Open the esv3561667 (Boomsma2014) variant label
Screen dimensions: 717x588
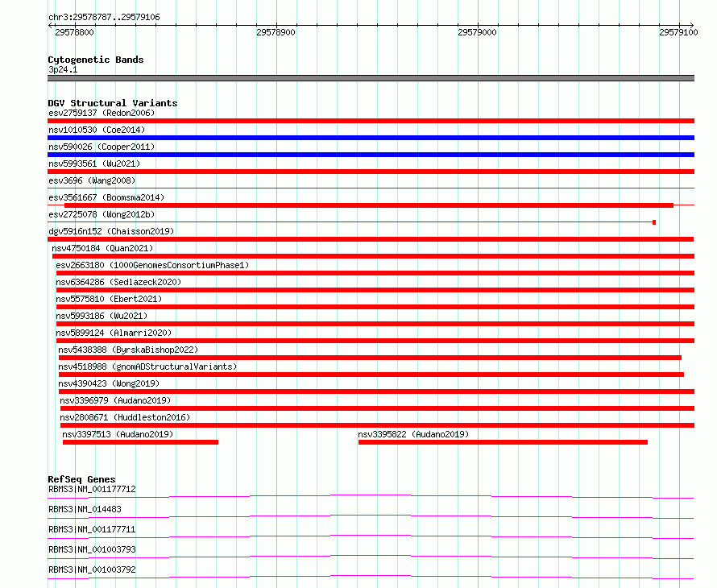(x=106, y=197)
